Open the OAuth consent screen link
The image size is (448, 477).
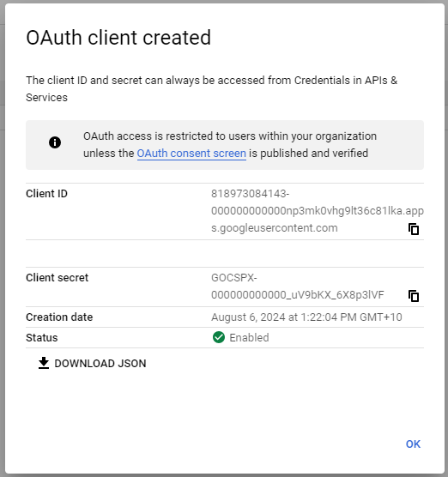point(191,154)
